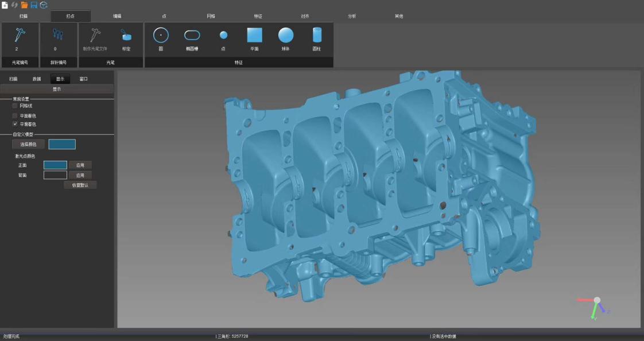Switch to the 对齐 ribbon tab
This screenshot has width=644, height=341.
click(305, 16)
